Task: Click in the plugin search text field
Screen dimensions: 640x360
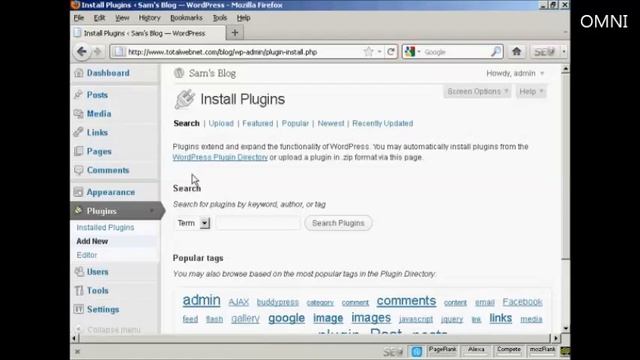Action: pos(258,223)
